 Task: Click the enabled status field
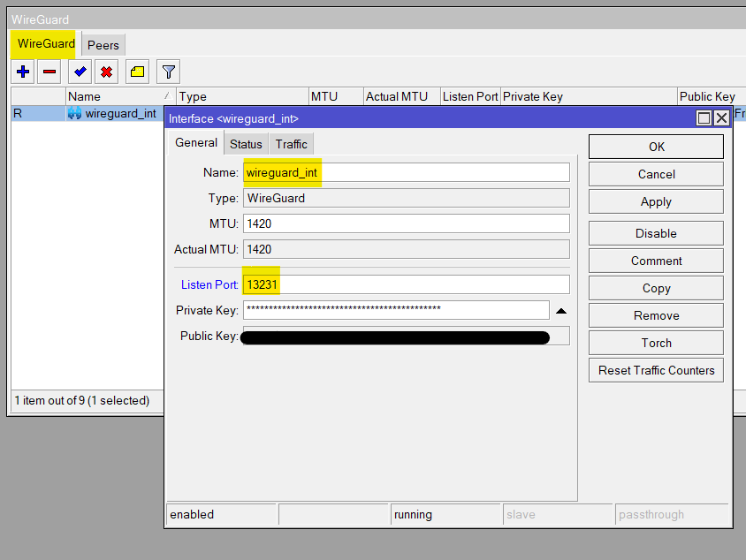point(220,513)
